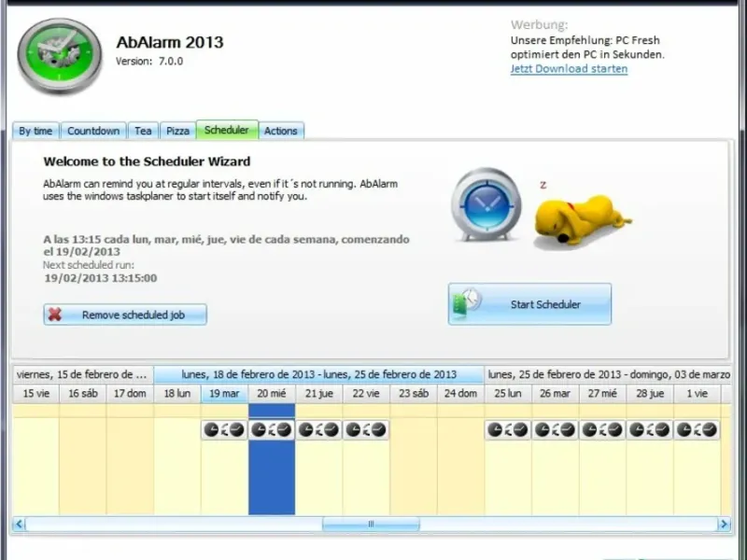Click the calendar scrollbar left arrow
Viewport: 747px width, 560px height.
click(x=19, y=525)
